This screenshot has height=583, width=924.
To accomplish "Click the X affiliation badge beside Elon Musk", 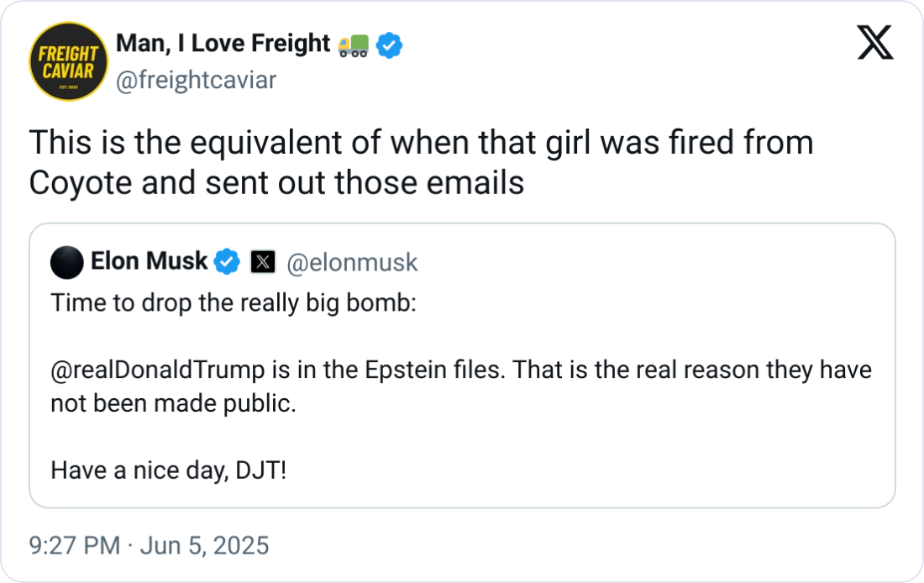I will click(x=263, y=263).
